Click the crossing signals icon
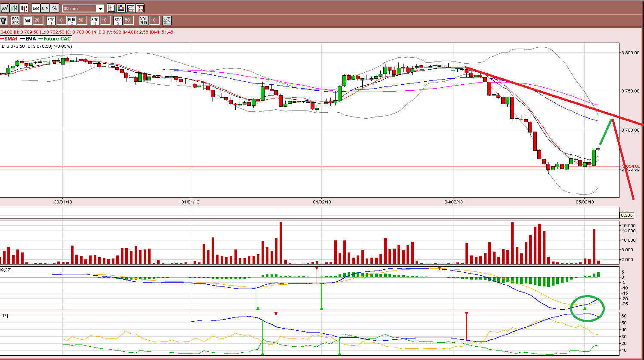The image size is (644, 360). point(167,20)
